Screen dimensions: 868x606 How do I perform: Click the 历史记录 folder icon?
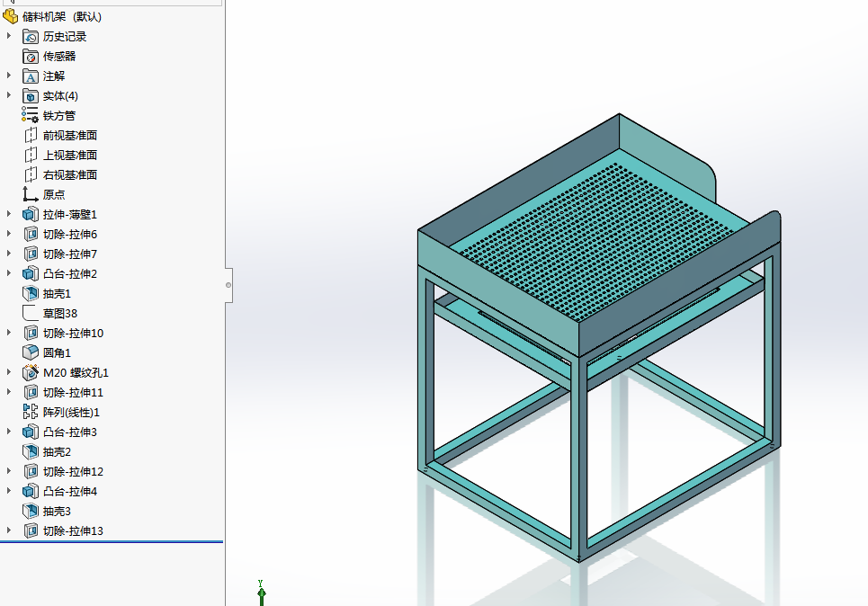pos(31,37)
